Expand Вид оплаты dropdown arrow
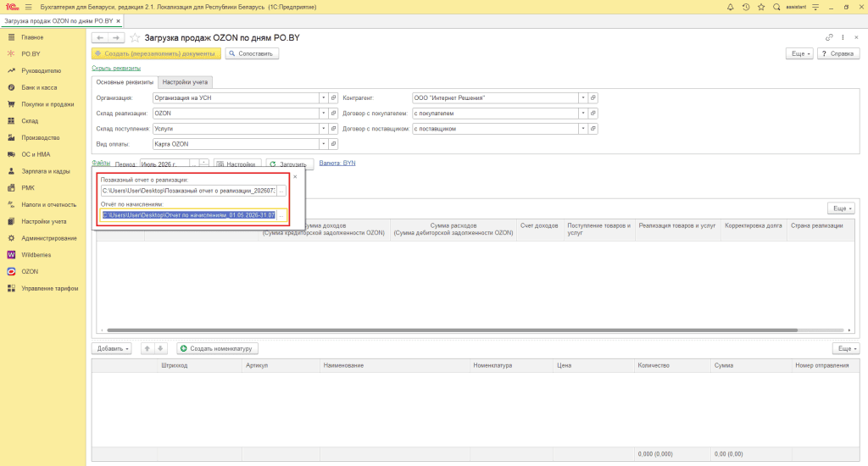The width and height of the screenshot is (868, 466). pos(323,144)
